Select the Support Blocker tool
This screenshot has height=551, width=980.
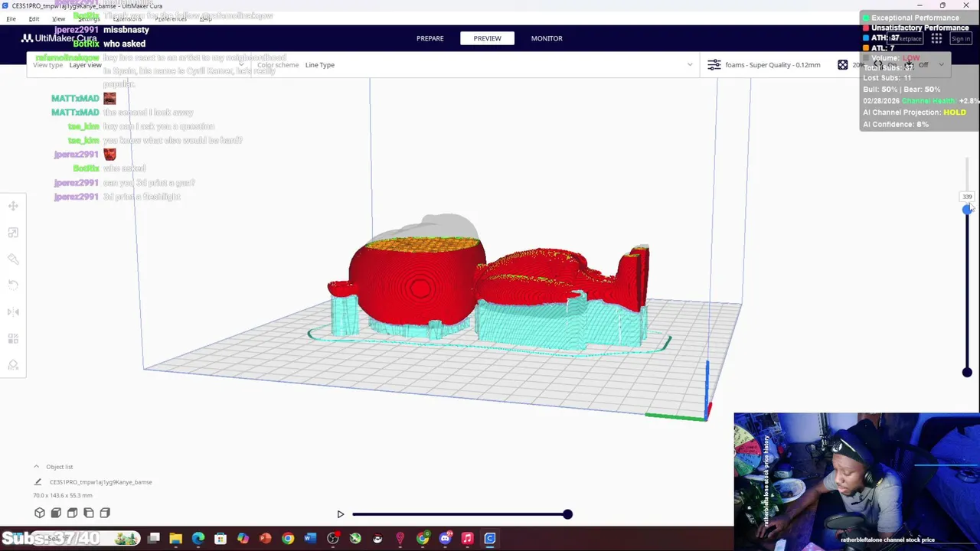tap(13, 365)
